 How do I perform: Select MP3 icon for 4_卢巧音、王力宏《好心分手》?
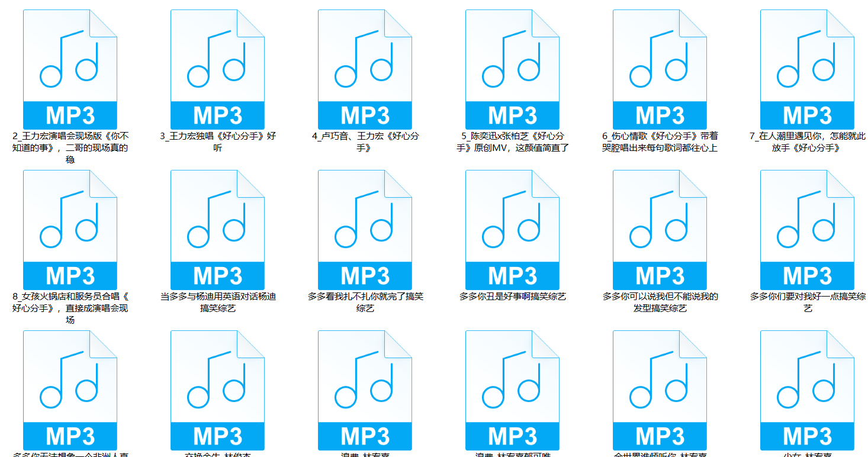coord(365,69)
